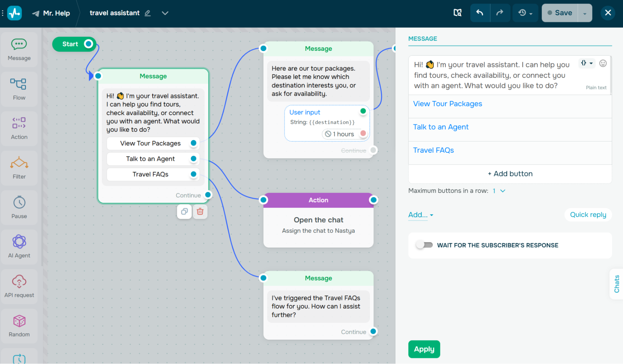Screen dimensions: 623x364
Task: Select the Filter block in the sidebar
Action: point(19,168)
